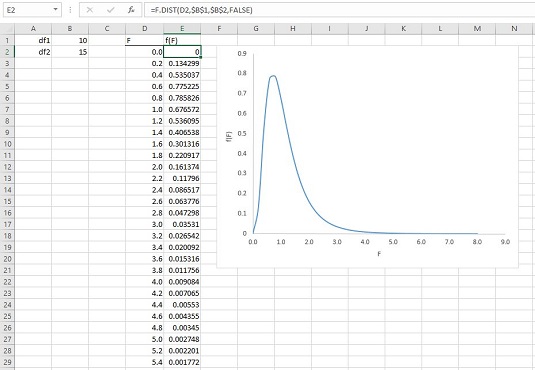The height and width of the screenshot is (370, 535).
Task: Select column header B
Action: pyautogui.click(x=70, y=29)
